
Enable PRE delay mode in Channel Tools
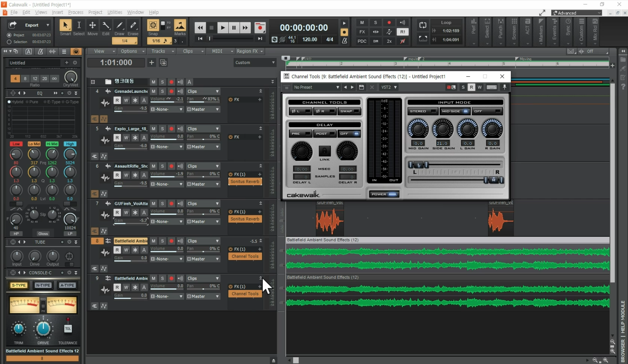click(301, 134)
